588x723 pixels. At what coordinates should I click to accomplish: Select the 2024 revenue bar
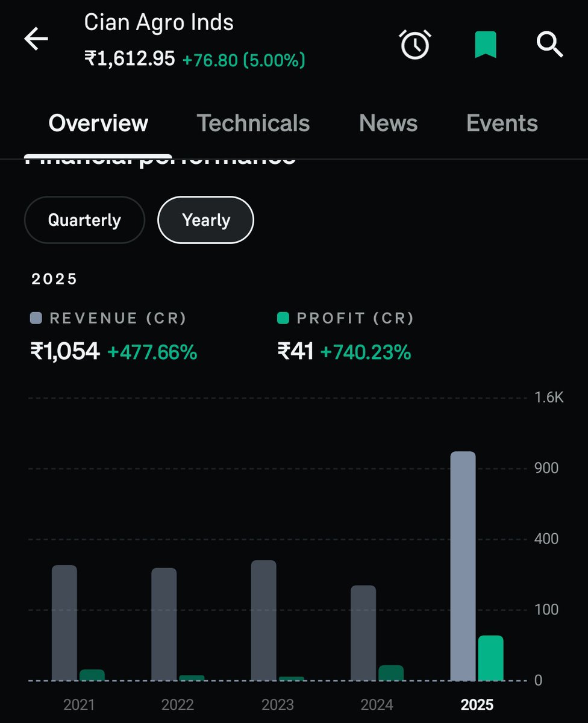(x=363, y=633)
